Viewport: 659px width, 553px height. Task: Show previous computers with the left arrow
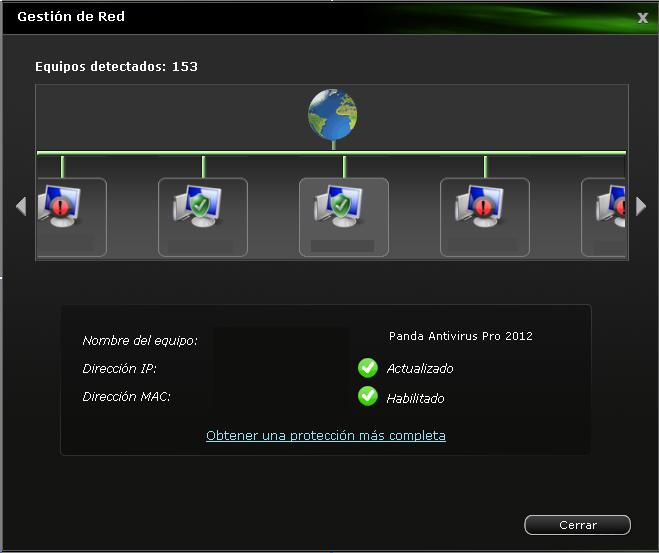21,206
